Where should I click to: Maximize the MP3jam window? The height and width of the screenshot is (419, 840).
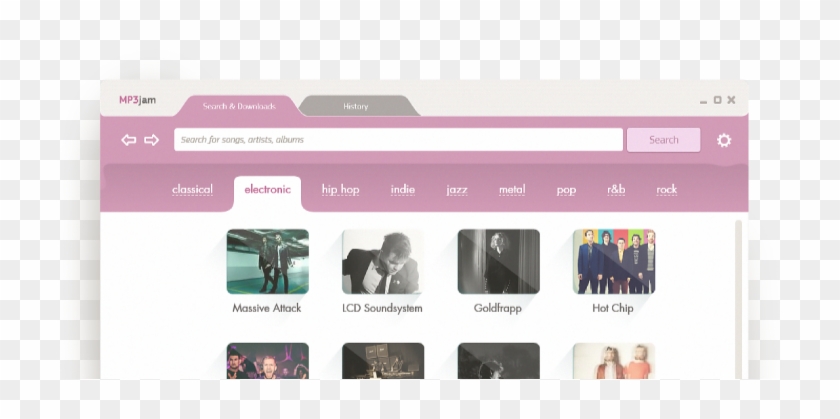click(717, 100)
